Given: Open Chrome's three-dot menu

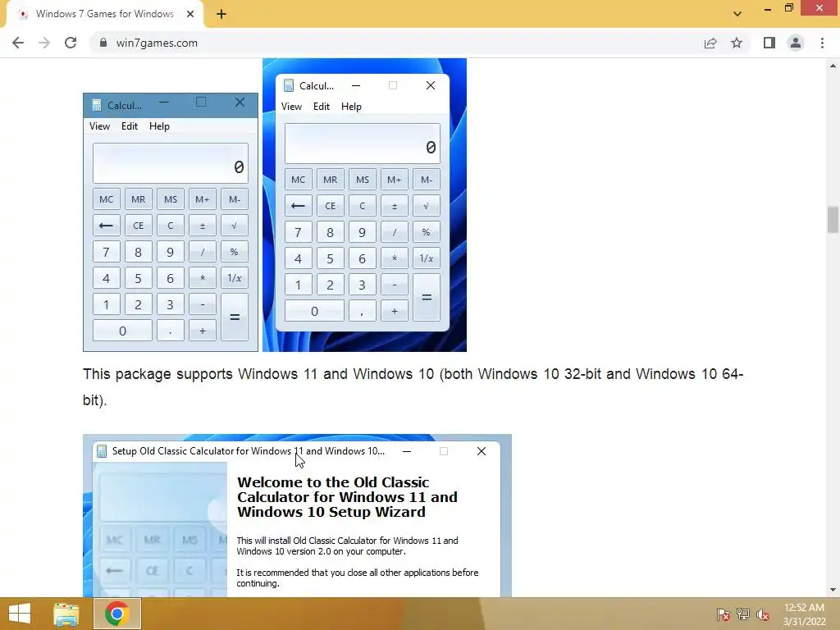Looking at the screenshot, I should tap(822, 43).
